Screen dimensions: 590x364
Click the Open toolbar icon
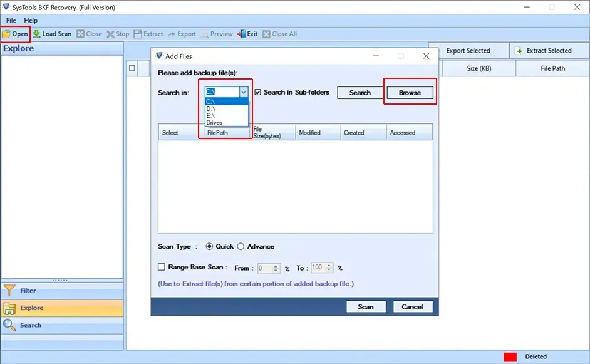pos(6,34)
